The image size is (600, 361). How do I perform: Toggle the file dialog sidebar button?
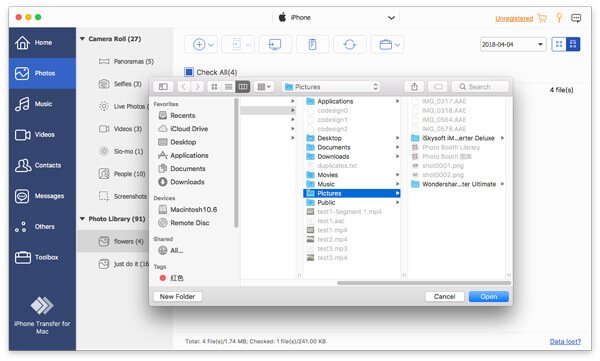tap(163, 87)
